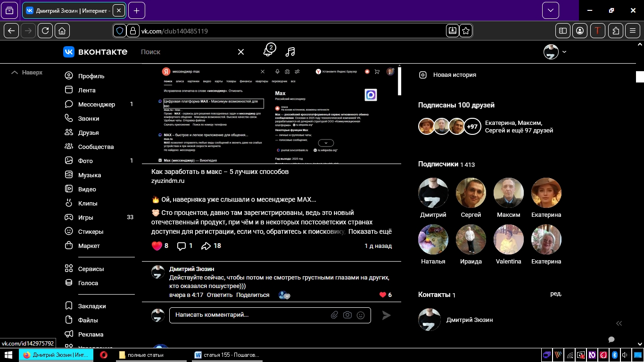Open emoji smiley picker in comment box
Image resolution: width=644 pixels, height=362 pixels.
click(361, 315)
